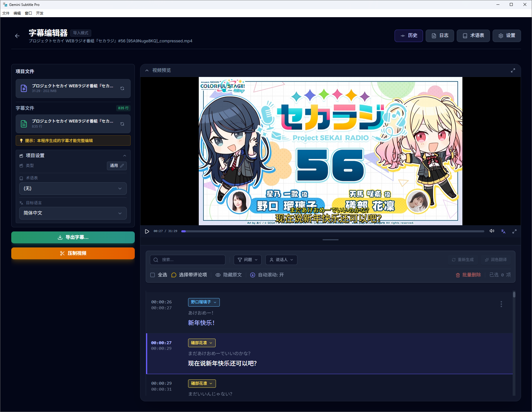Screen dimensions: 532x412
Task: Click the 导出字幕 export button
Action: (x=73, y=237)
